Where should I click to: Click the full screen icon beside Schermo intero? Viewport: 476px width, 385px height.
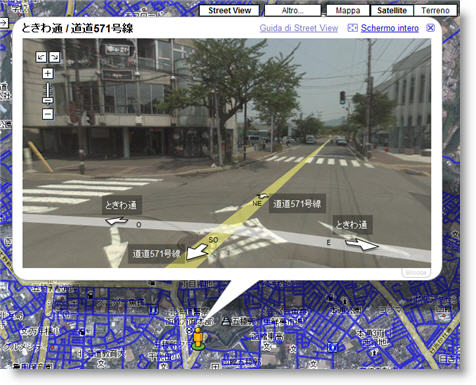point(352,28)
